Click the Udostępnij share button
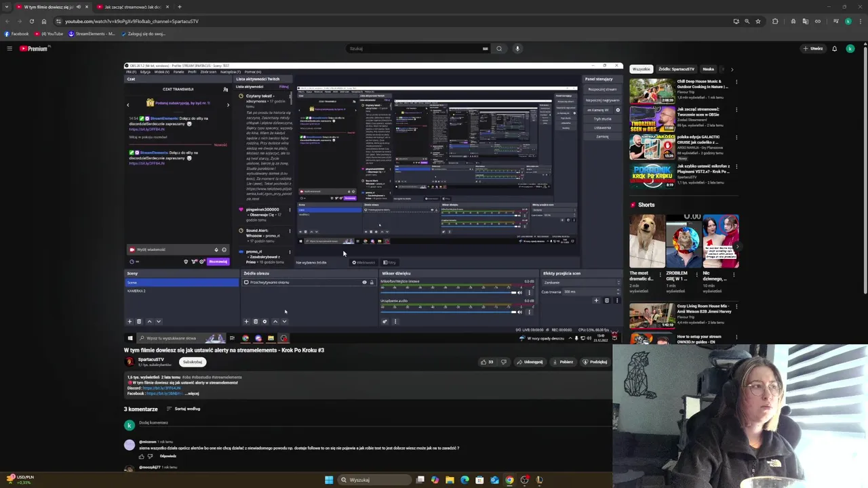Viewport: 868px width, 488px height. pos(530,362)
